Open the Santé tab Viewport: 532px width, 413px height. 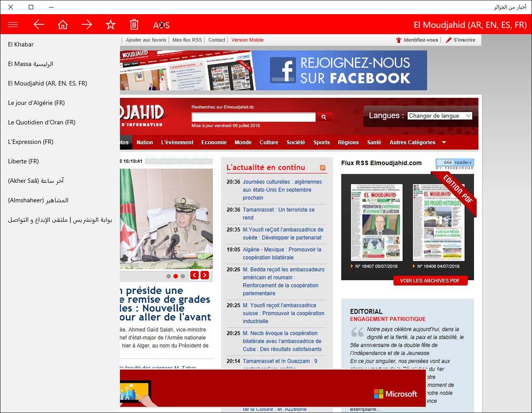point(374,143)
